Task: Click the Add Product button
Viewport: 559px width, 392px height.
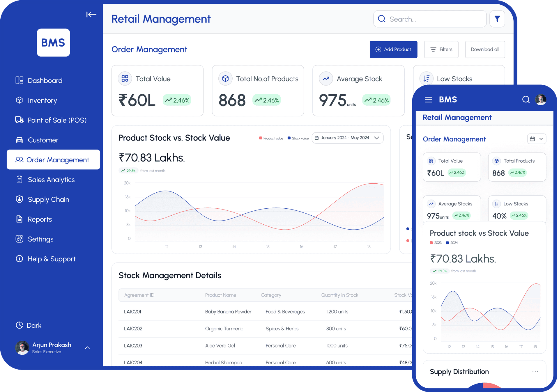Action: click(x=393, y=49)
